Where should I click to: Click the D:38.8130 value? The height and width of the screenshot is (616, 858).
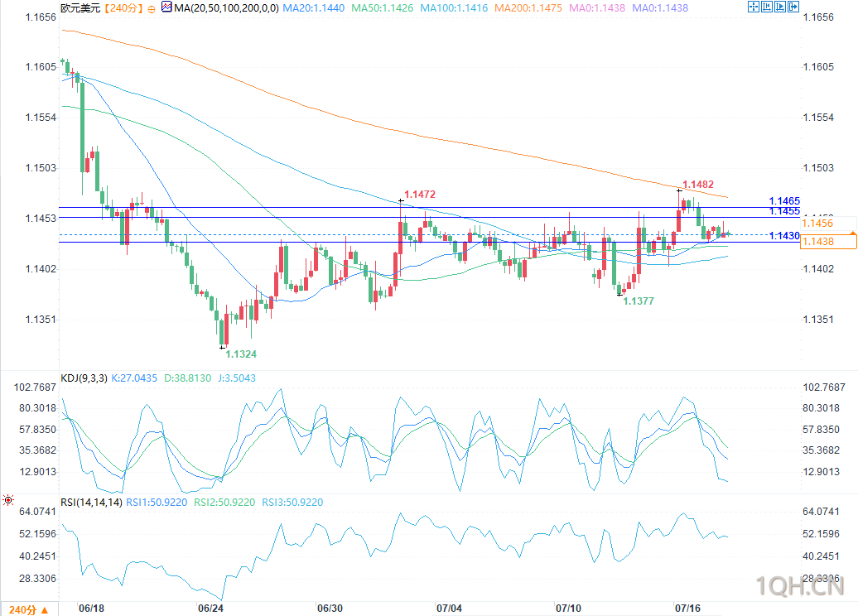tap(188, 378)
